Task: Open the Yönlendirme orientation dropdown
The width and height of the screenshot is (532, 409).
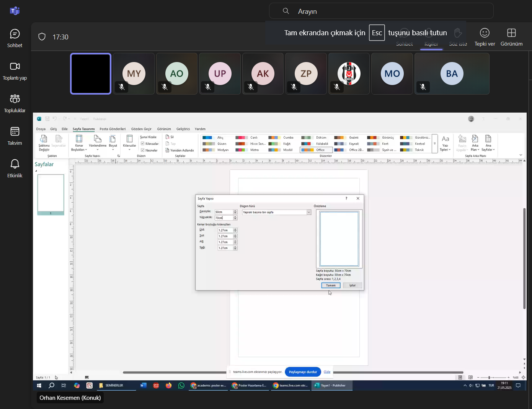Action: 98,143
